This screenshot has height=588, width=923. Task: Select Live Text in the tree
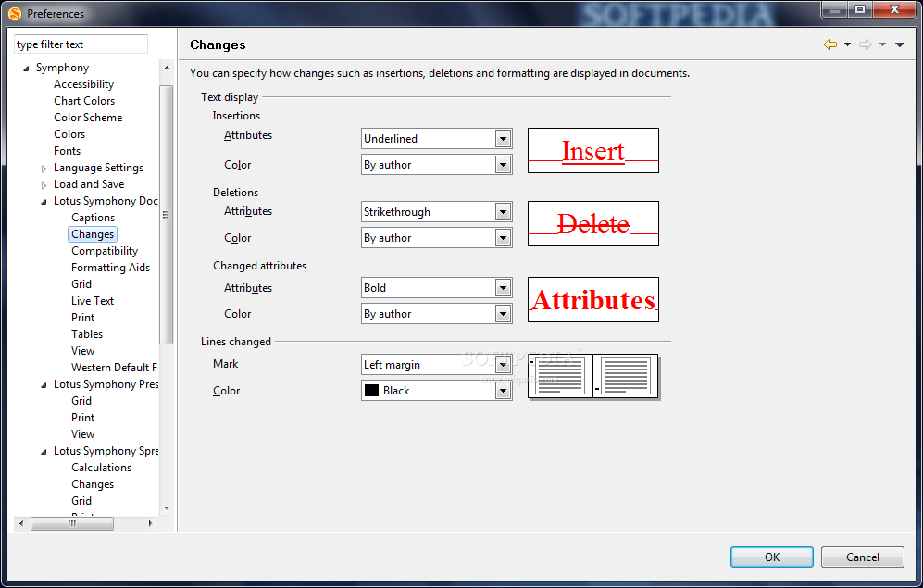click(93, 301)
